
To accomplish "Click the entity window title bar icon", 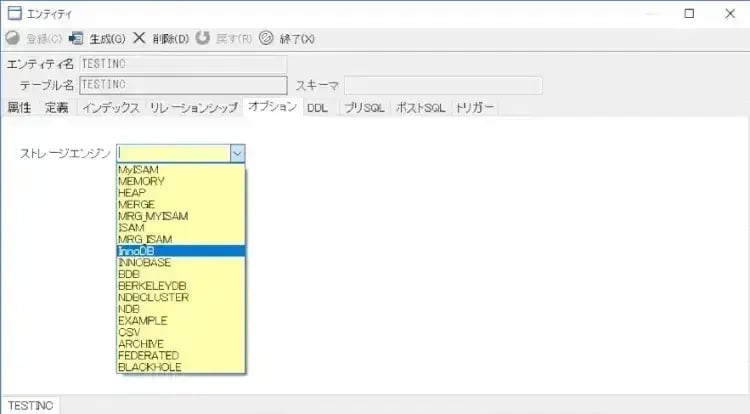I will tap(14, 14).
